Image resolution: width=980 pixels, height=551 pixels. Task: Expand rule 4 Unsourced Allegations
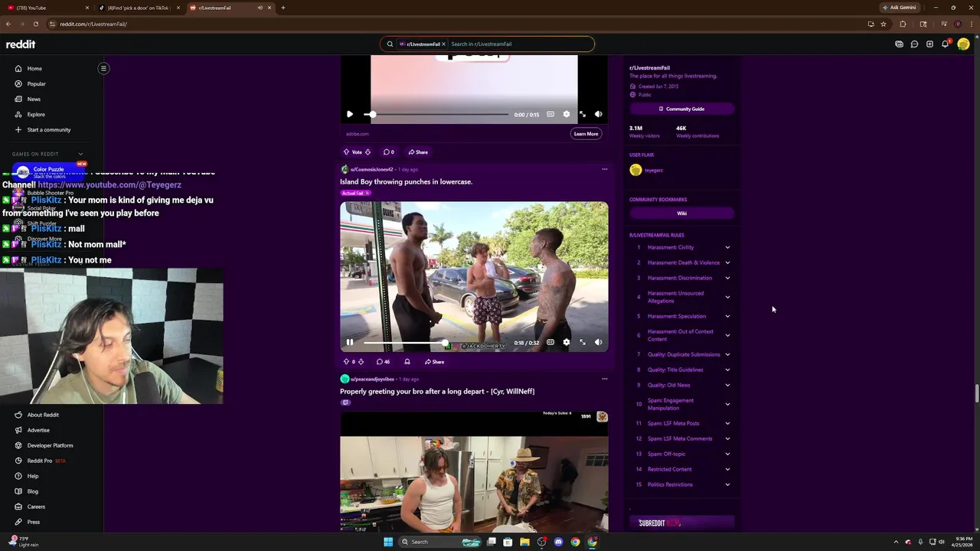pos(727,297)
